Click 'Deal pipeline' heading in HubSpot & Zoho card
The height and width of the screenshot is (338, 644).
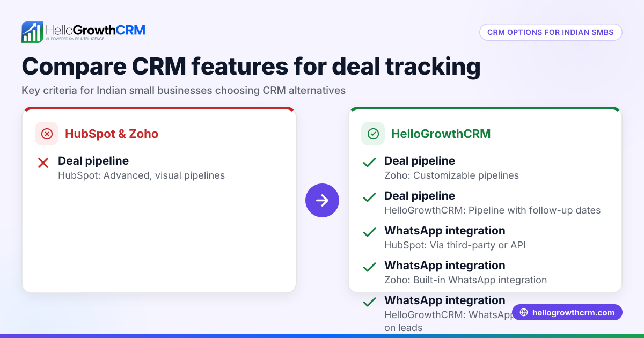[x=93, y=161]
